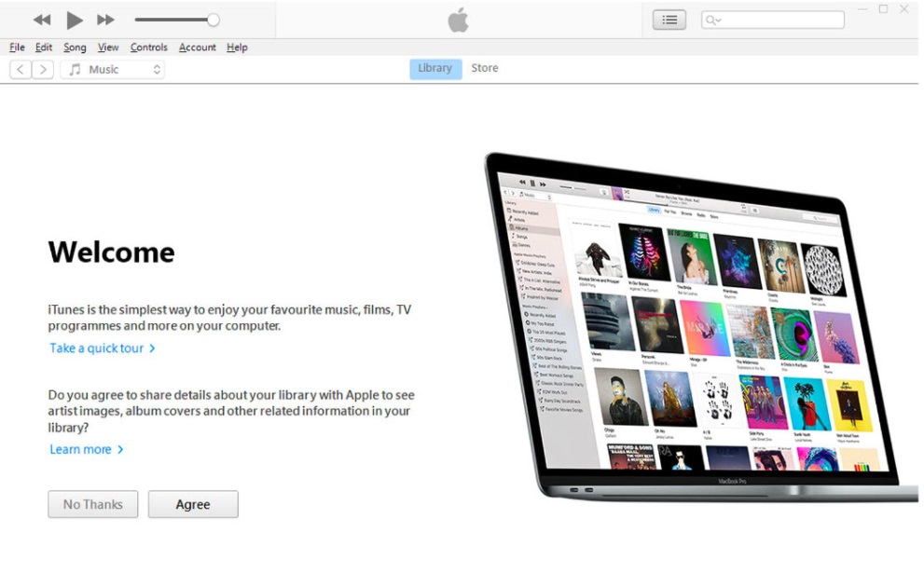
Task: Open the Up Next list view button
Action: pyautogui.click(x=669, y=20)
